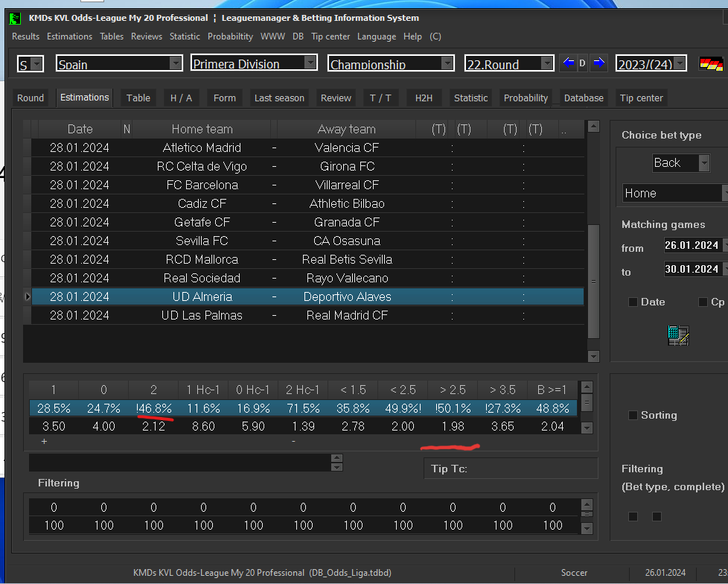Click the Probability tab button

point(526,98)
